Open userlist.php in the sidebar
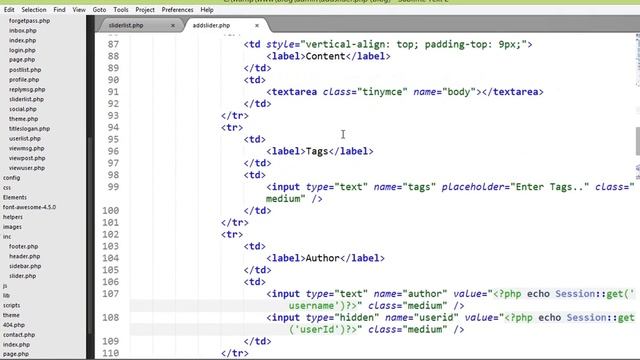The height and width of the screenshot is (360, 640). click(x=25, y=138)
